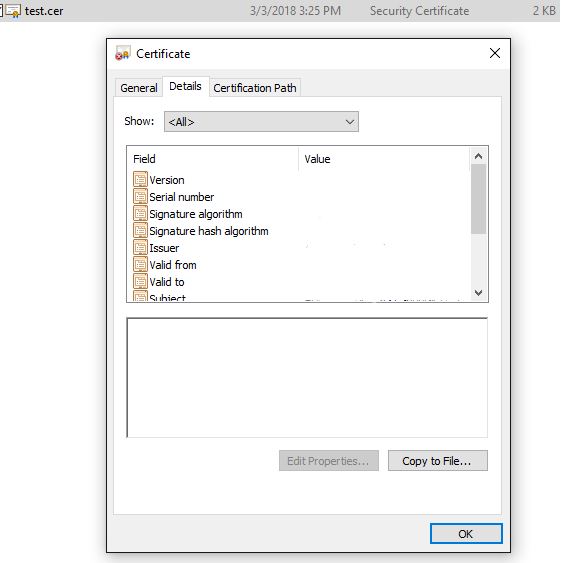561x563 pixels.
Task: Open the Show filter dropdown
Action: (261, 122)
